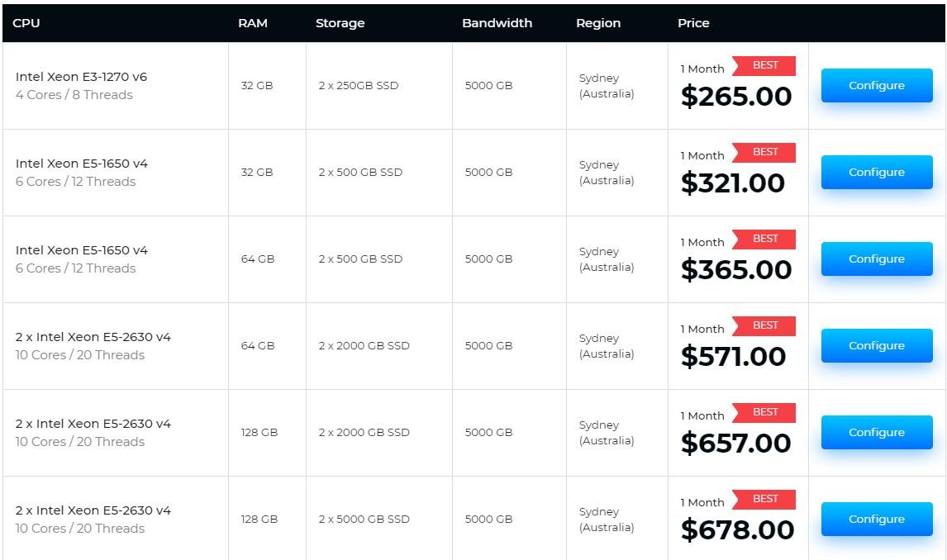Click Configure for the $657.00 128 GB plan
This screenshot has height=560, width=947.
click(x=876, y=432)
